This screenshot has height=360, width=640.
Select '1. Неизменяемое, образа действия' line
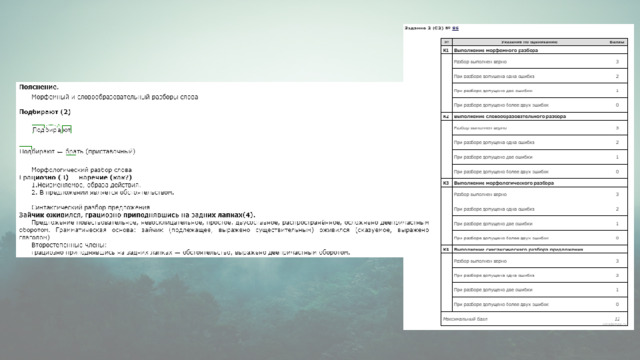pos(86,185)
